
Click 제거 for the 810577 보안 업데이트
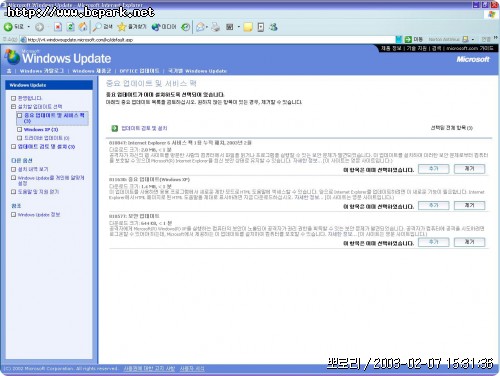tap(469, 242)
